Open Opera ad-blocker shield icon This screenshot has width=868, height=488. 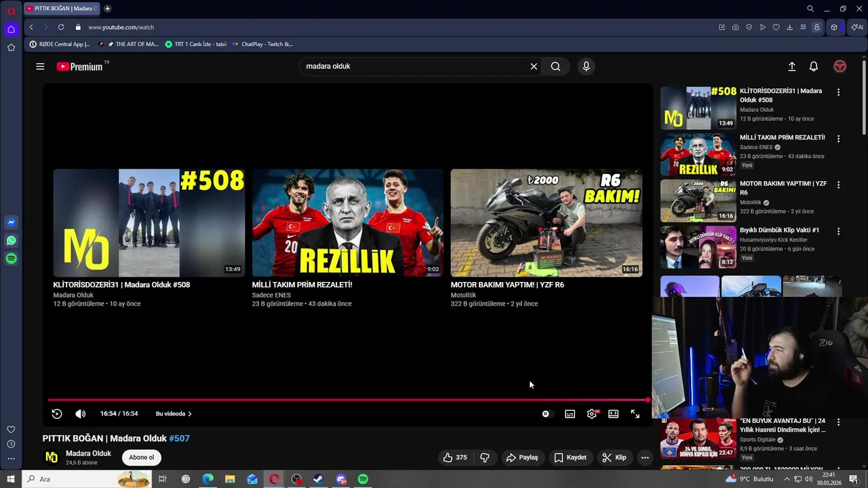coord(749,27)
